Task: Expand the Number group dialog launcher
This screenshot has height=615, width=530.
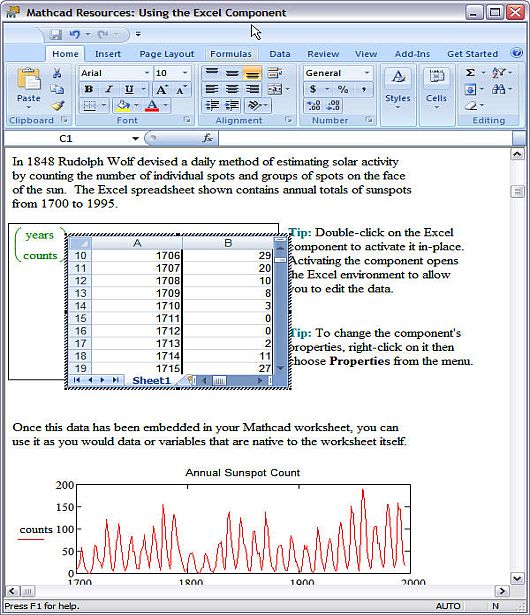Action: [x=369, y=120]
